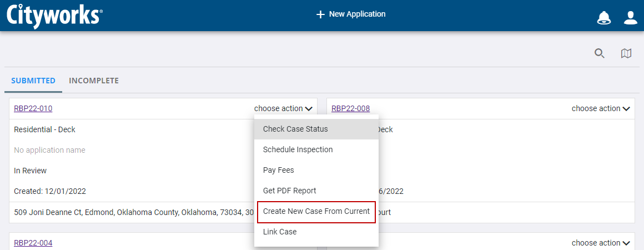The image size is (644, 250).
Task: Start a New Application
Action: tap(351, 14)
